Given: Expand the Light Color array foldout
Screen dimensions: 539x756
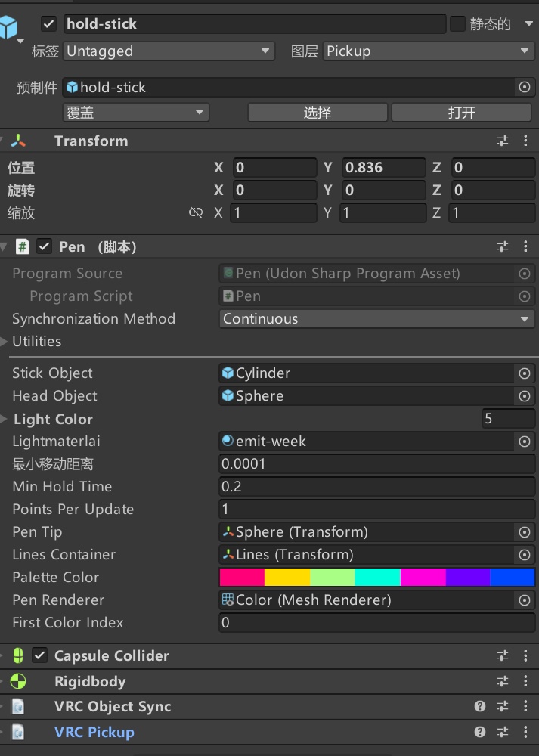Looking at the screenshot, I should (6, 419).
